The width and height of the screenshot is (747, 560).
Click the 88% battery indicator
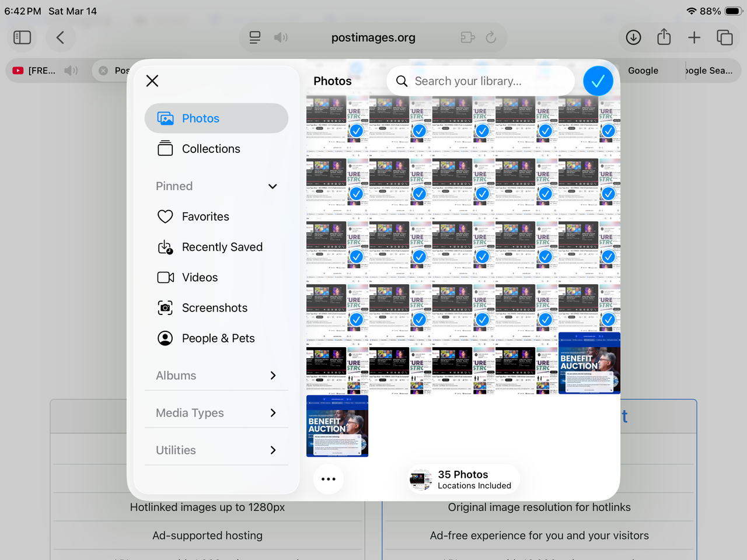click(721, 11)
